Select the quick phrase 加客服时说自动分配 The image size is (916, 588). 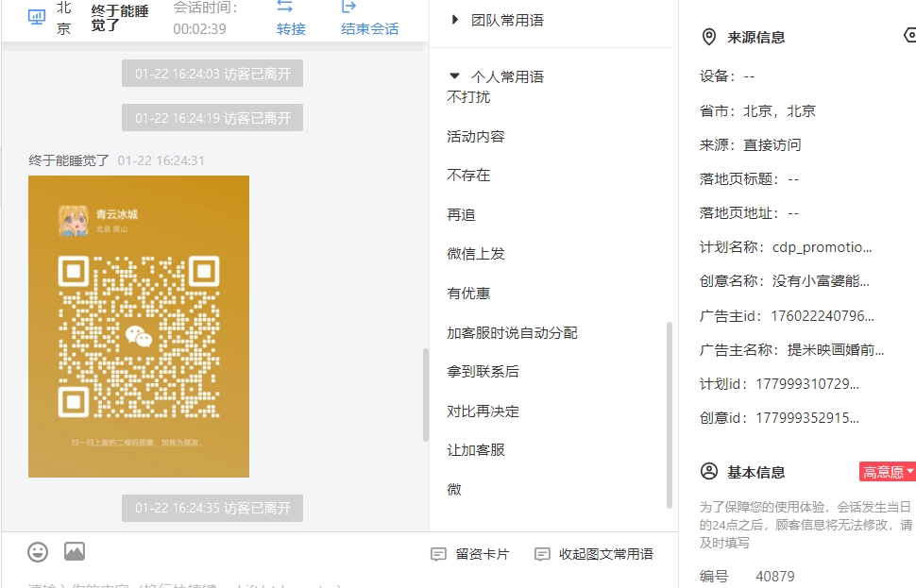pyautogui.click(x=513, y=333)
